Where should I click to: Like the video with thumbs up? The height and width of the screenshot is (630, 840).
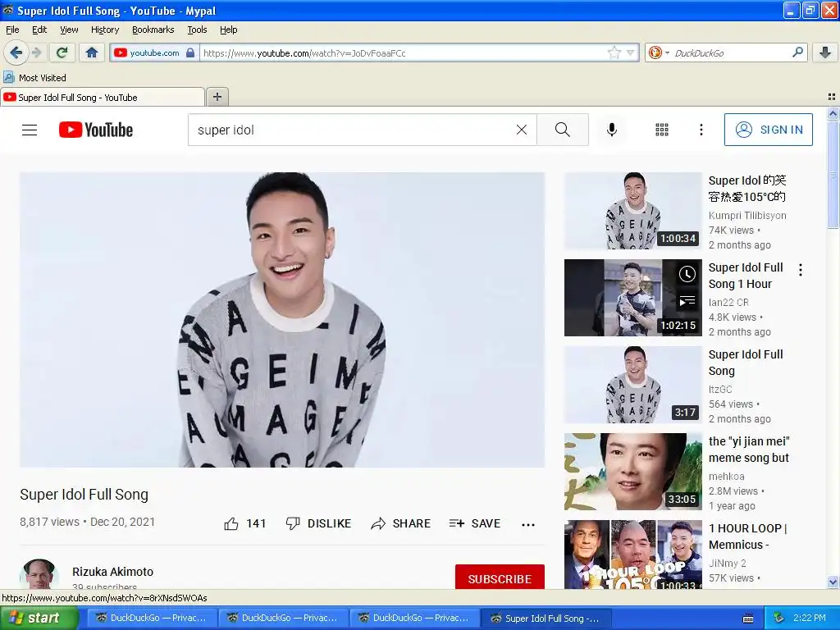244,523
